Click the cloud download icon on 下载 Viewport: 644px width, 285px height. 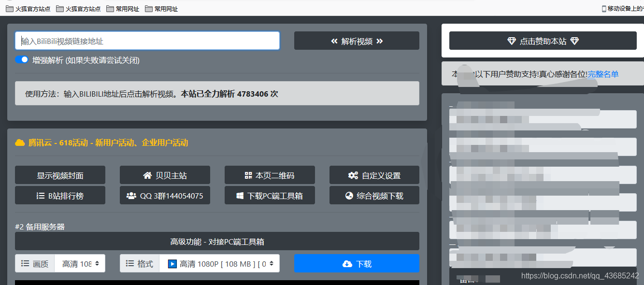347,264
